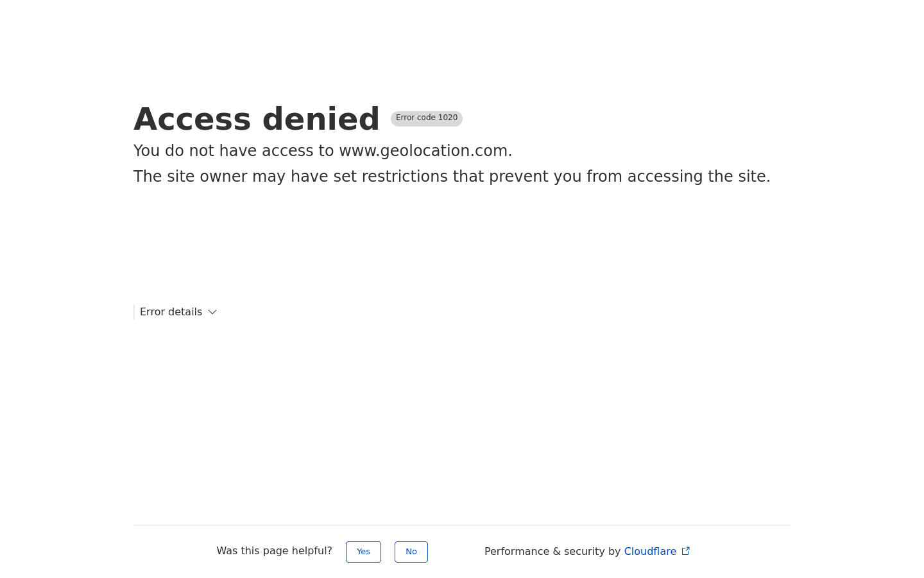Image resolution: width=924 pixels, height=578 pixels.
Task: Click the Access denied heading
Action: pyautogui.click(x=257, y=119)
